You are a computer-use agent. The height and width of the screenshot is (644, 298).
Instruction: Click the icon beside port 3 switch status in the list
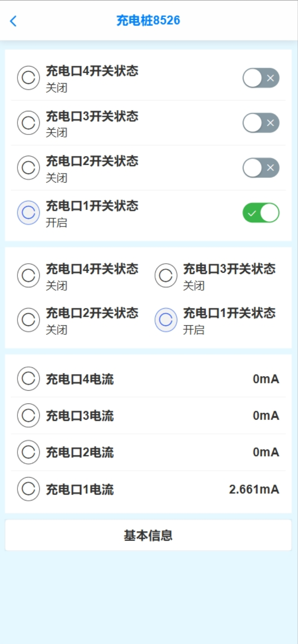click(x=28, y=123)
